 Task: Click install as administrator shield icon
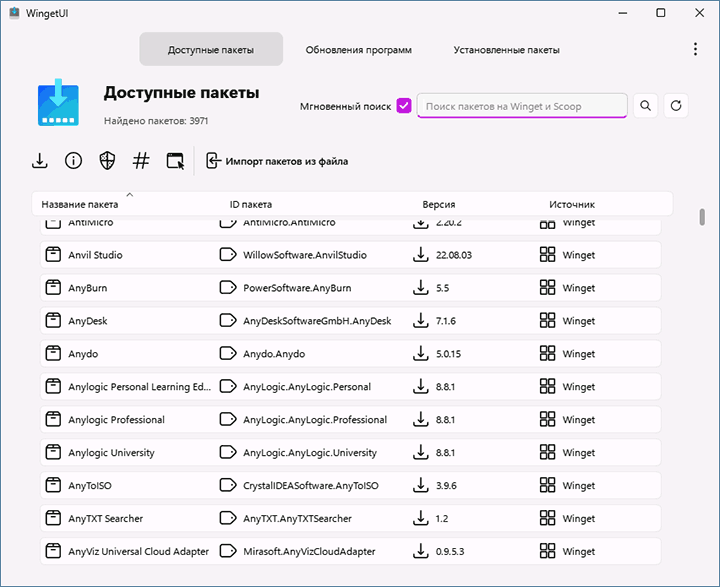(107, 161)
